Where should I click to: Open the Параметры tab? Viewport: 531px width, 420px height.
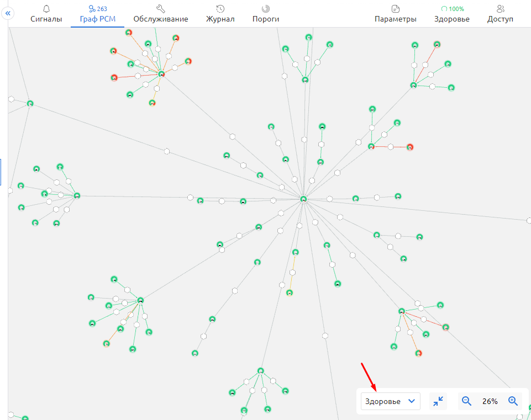pos(395,14)
